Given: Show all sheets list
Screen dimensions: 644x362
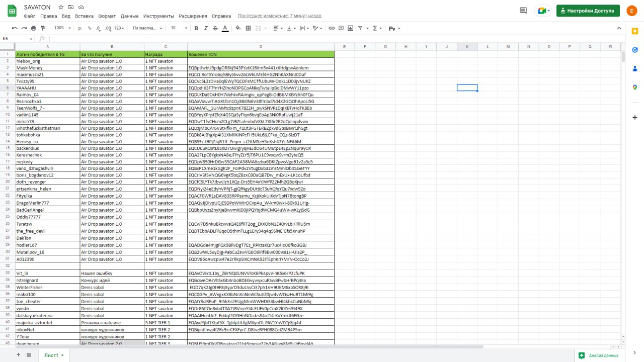Looking at the screenshot, I should [x=29, y=355].
